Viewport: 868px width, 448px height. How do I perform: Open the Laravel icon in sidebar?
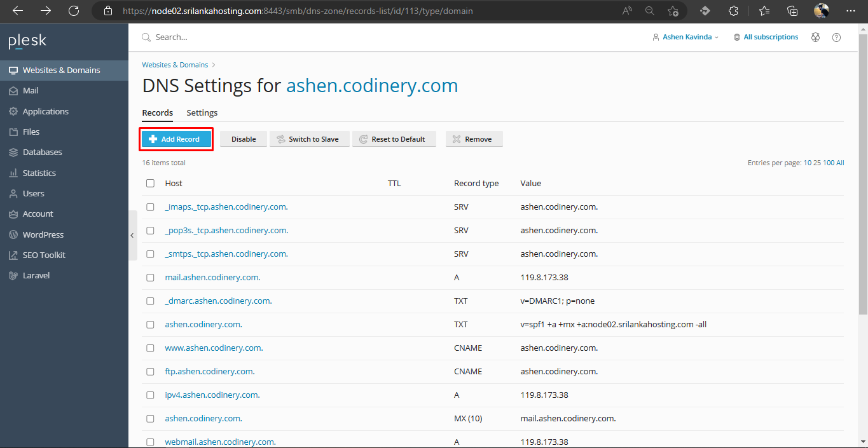(x=13, y=276)
